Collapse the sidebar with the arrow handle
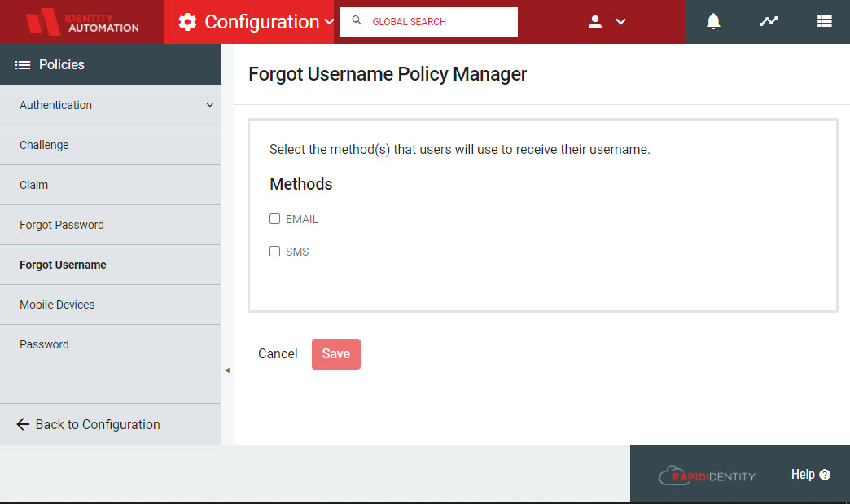Screen dimensions: 850x504 pos(227,370)
